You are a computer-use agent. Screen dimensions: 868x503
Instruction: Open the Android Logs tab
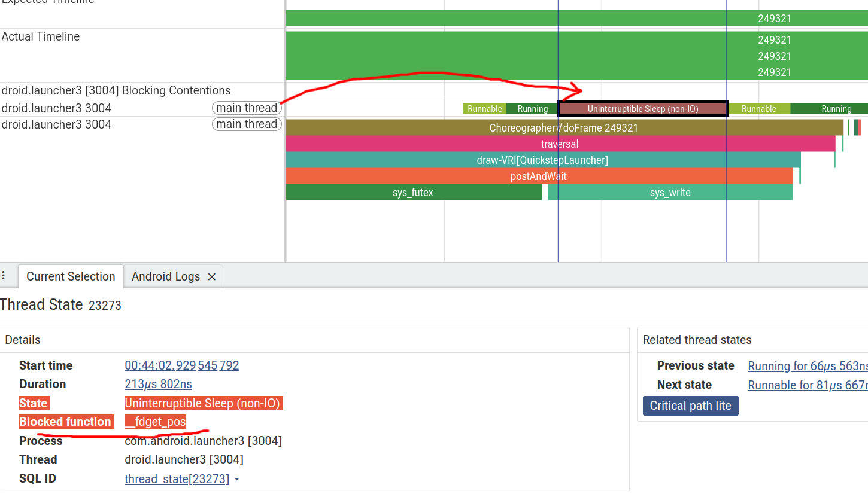[x=166, y=276]
